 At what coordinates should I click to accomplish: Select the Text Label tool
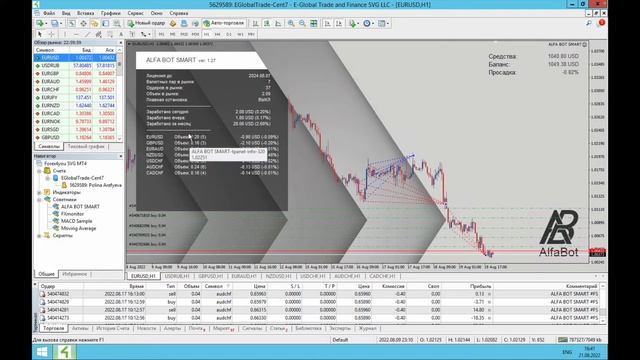coord(132,34)
